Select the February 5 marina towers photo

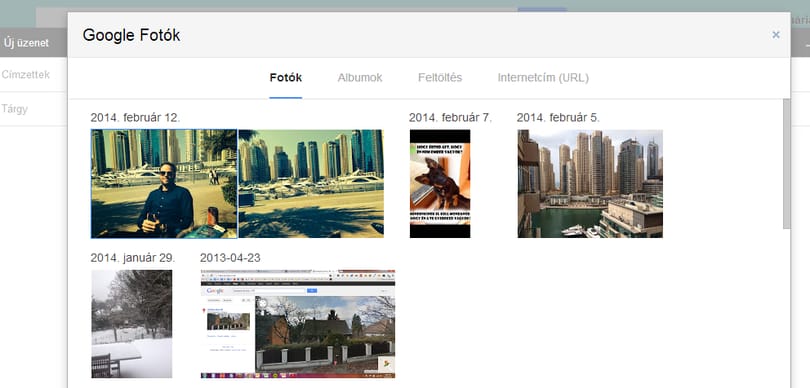click(590, 184)
